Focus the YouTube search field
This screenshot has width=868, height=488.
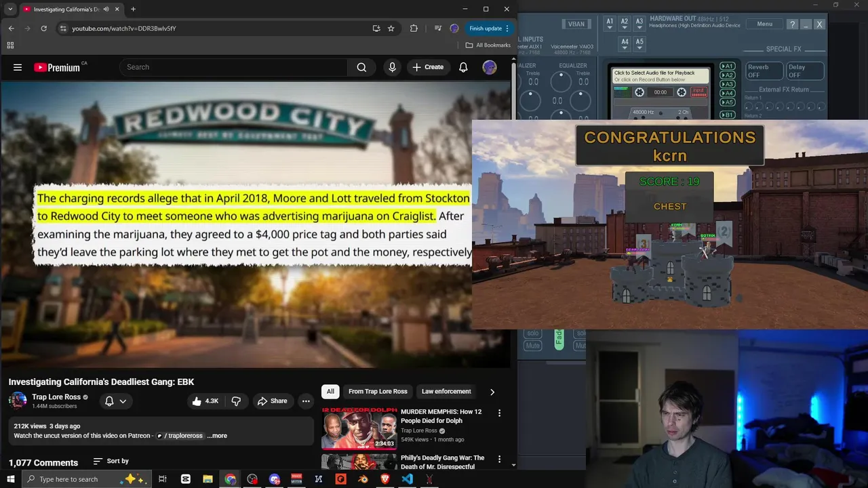tap(234, 67)
